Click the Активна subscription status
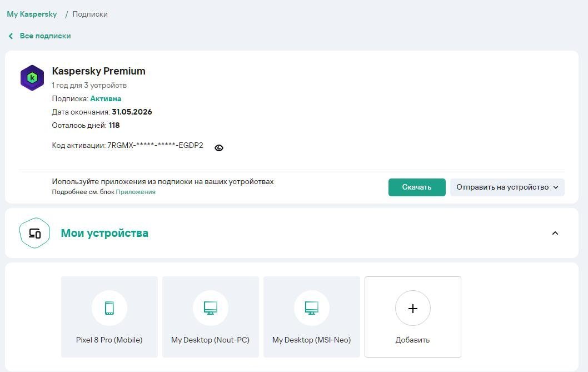The height and width of the screenshot is (372, 588). pos(106,99)
